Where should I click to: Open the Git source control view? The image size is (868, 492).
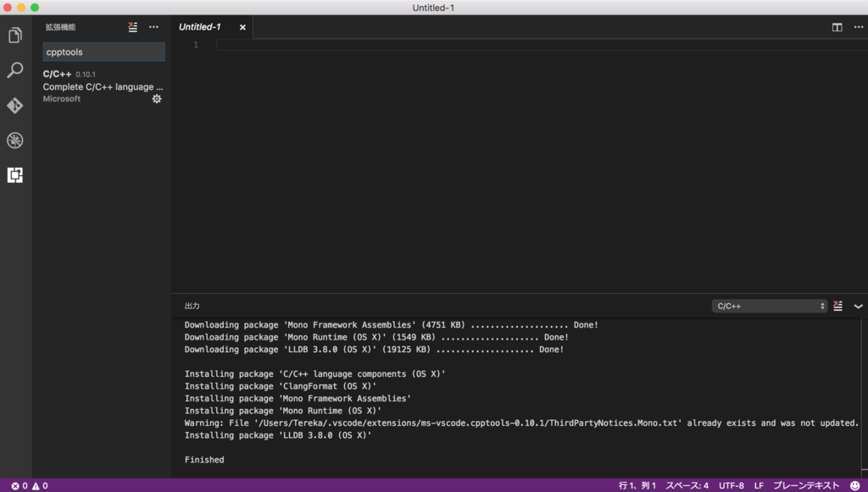pyautogui.click(x=15, y=105)
